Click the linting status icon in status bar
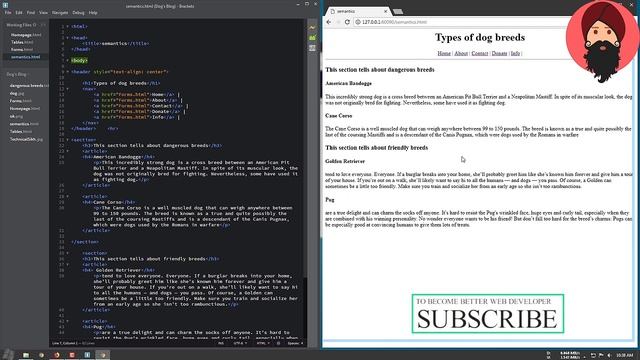This screenshot has width=640, height=360. pyautogui.click(x=278, y=343)
